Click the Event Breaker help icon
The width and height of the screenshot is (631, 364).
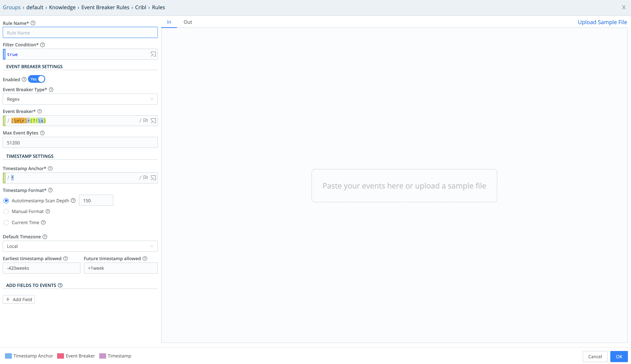[40, 111]
